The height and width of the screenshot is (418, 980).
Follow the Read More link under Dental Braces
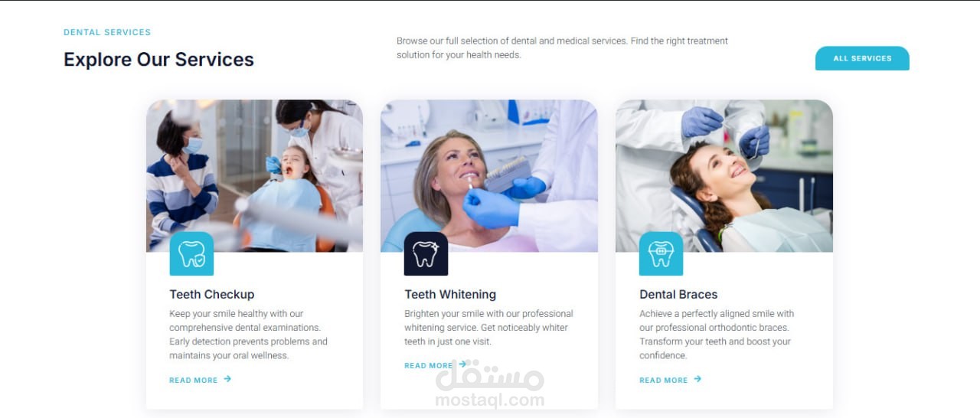click(664, 380)
